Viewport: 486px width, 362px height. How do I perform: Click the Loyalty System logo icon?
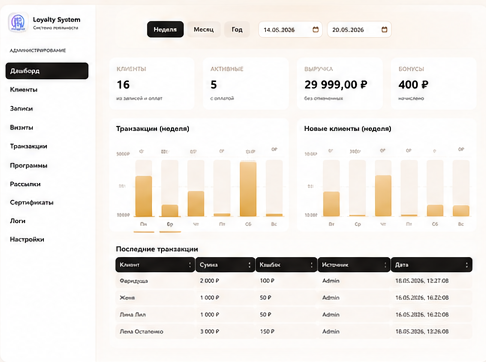[x=18, y=23]
